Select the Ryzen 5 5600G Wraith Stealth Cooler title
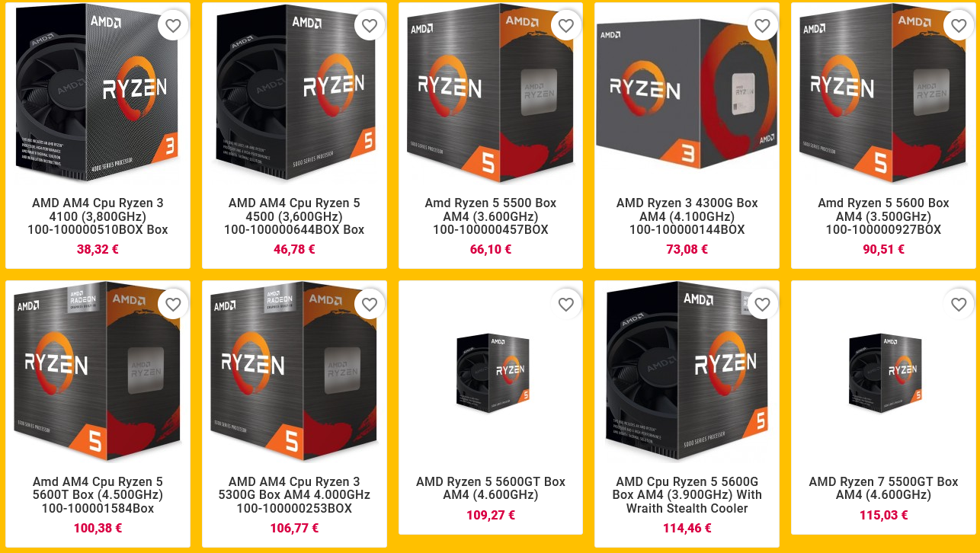 687,495
